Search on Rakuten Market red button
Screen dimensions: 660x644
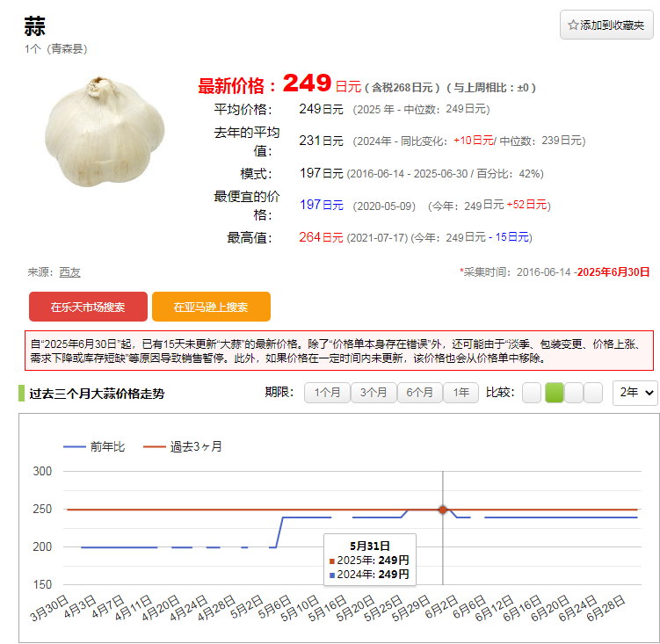click(x=88, y=307)
